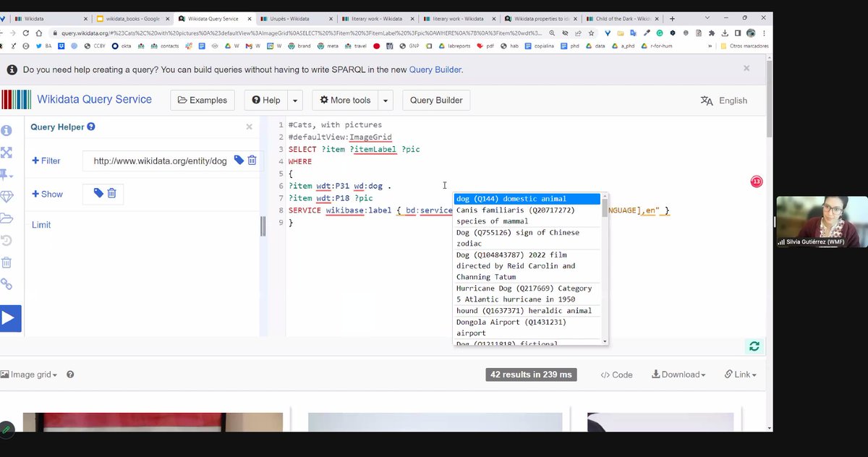Image resolution: width=868 pixels, height=457 pixels.
Task: Expand the Help dropdown arrow
Action: click(295, 101)
